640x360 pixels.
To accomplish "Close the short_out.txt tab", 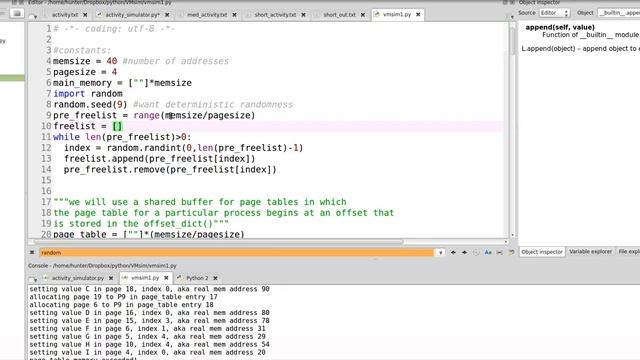I will (363, 15).
